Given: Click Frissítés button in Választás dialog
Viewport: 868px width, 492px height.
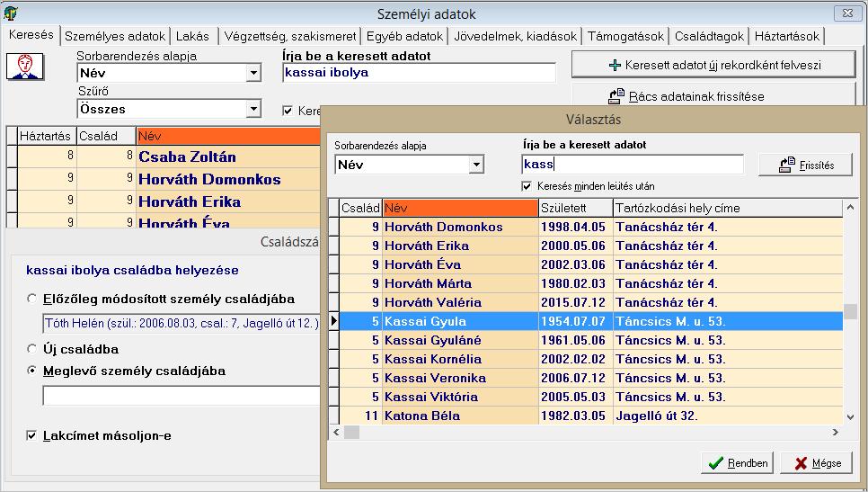Looking at the screenshot, I should pos(805,165).
